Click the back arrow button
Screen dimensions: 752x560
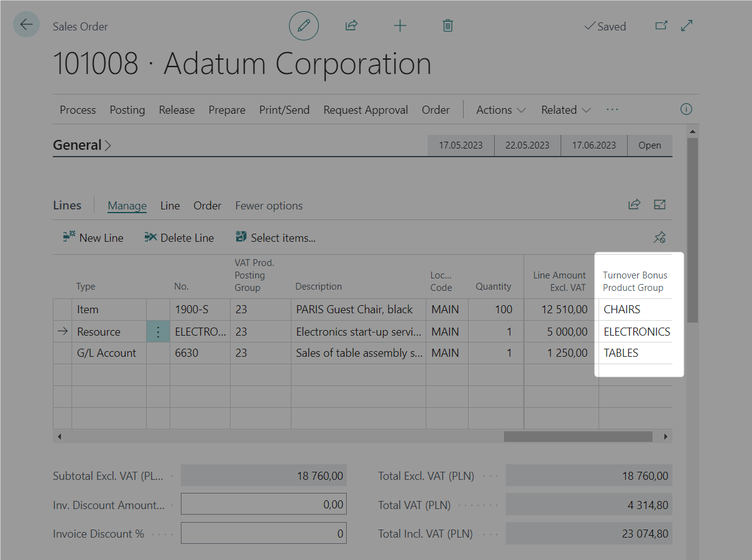[26, 25]
